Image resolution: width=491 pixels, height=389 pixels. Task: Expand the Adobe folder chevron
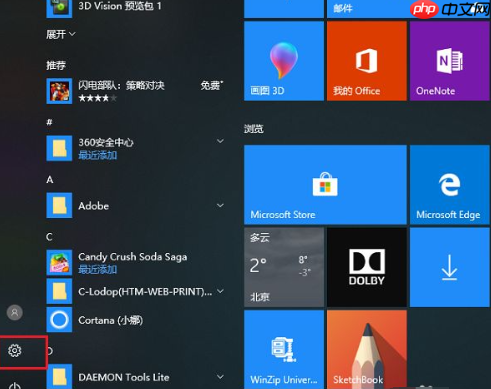click(220, 205)
